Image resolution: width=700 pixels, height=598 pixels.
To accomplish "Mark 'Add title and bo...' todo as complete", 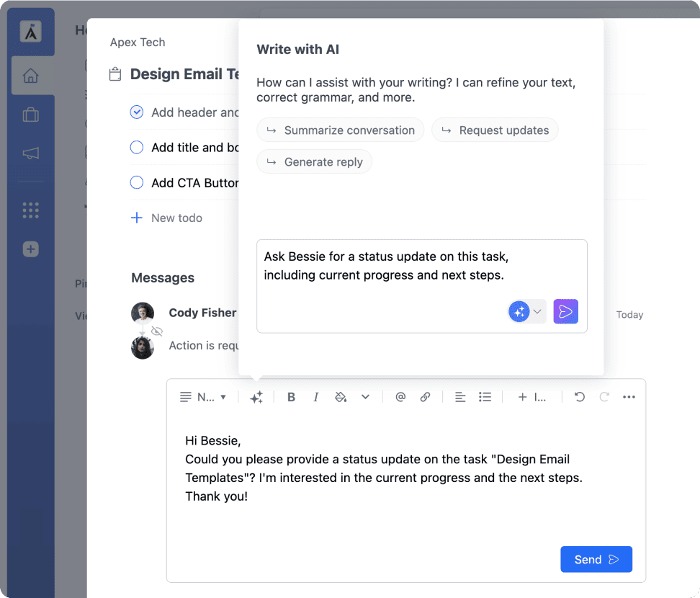I will [137, 148].
